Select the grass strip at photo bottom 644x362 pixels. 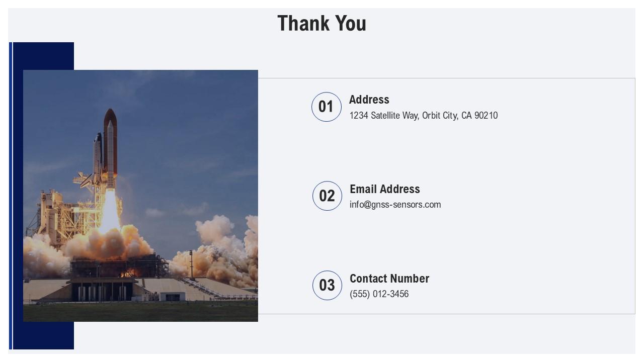[x=141, y=312]
